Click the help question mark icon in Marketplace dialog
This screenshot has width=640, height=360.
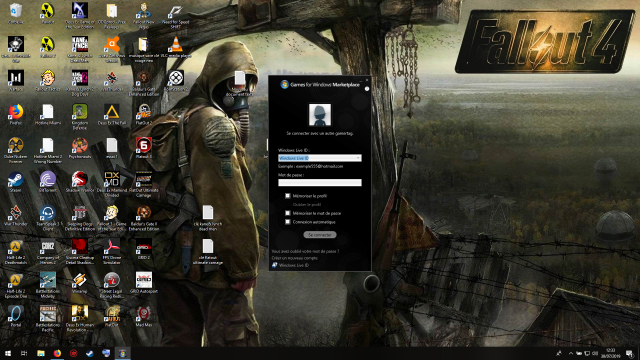[x=367, y=89]
